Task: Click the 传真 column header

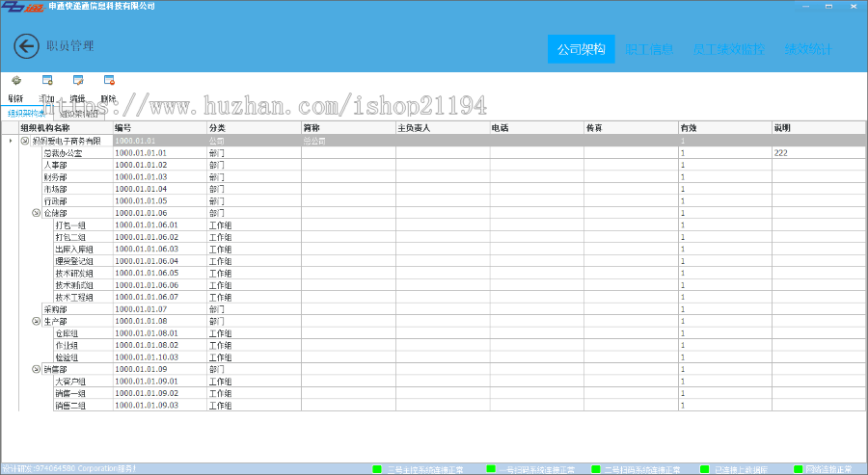Action: pos(631,128)
